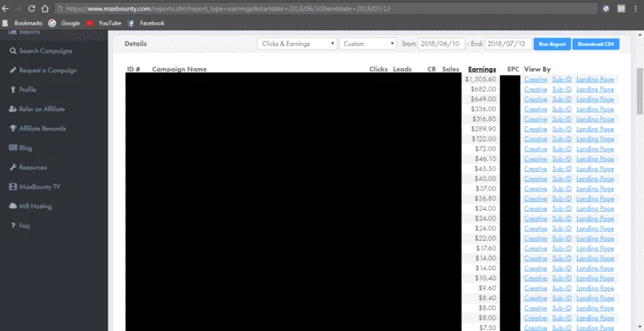Click the Affiliate Rewards trophy icon
The width and height of the screenshot is (644, 331).
point(12,128)
